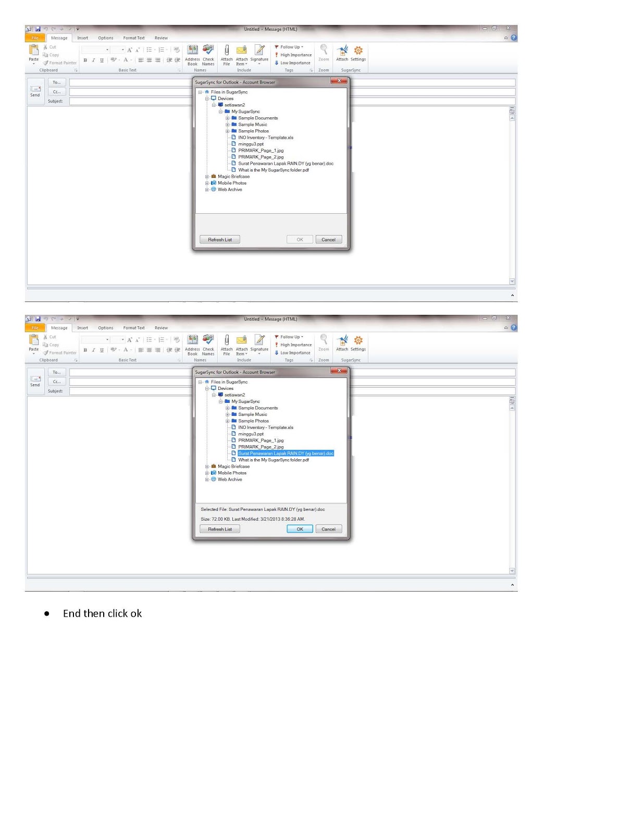Toggle Underline in upper screenshot ribbon
The image size is (644, 834).
(x=102, y=60)
